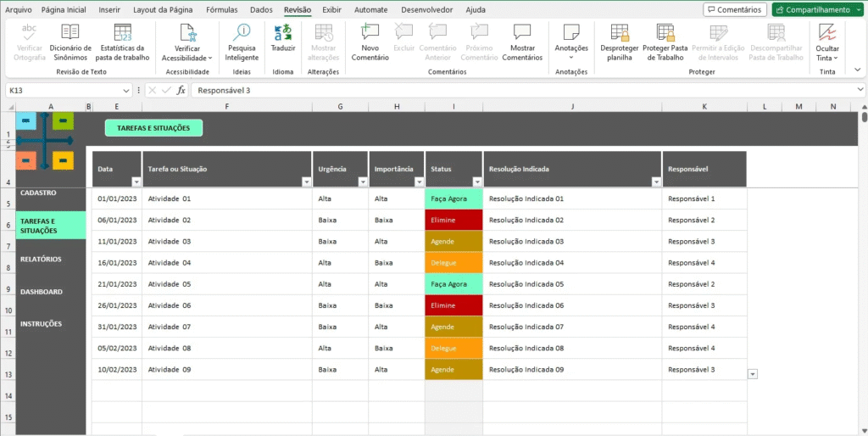This screenshot has width=868, height=436.
Task: Open the Urgência column filter dropdown
Action: [361, 182]
